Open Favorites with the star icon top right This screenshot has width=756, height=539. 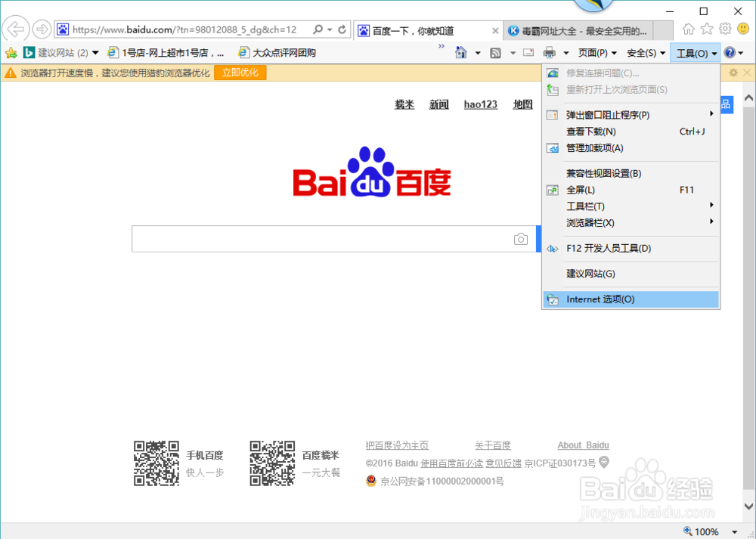[705, 28]
